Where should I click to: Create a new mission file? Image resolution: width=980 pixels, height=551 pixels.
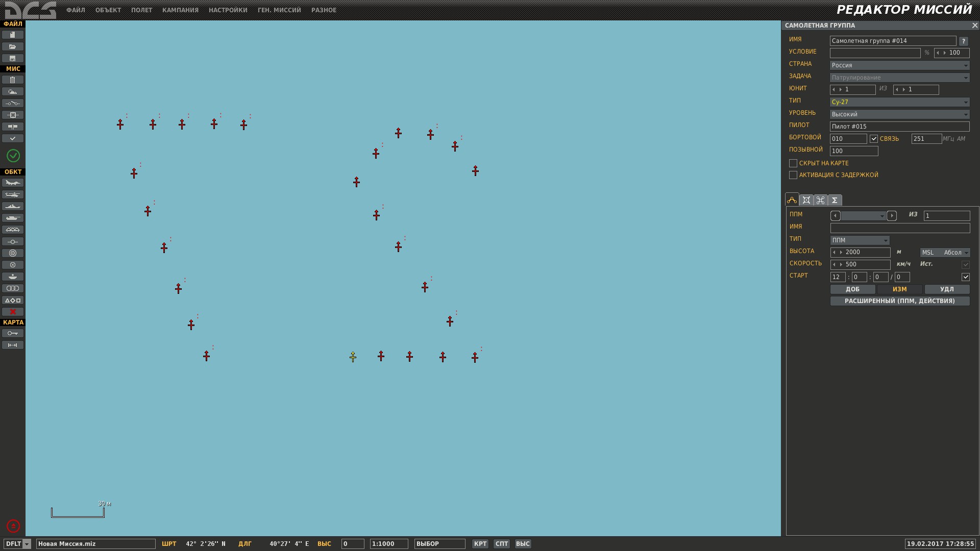13,35
